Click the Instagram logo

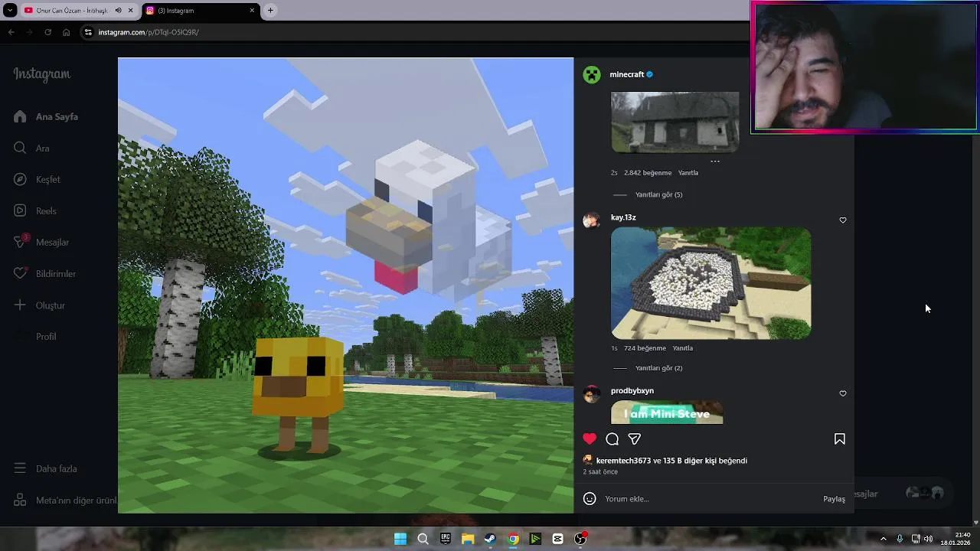point(41,74)
